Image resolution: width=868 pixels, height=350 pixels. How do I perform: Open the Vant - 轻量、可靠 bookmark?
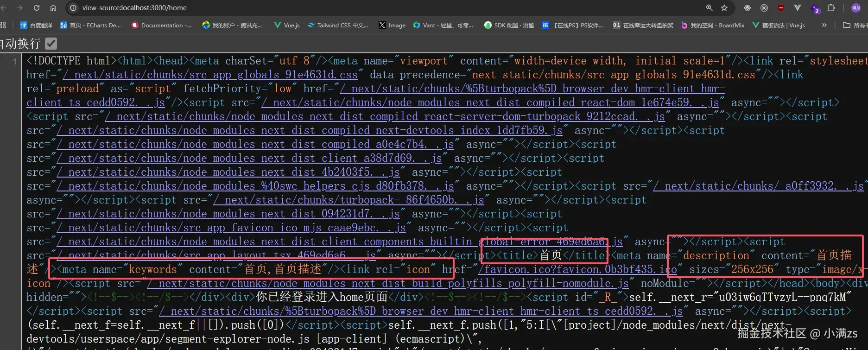click(444, 25)
